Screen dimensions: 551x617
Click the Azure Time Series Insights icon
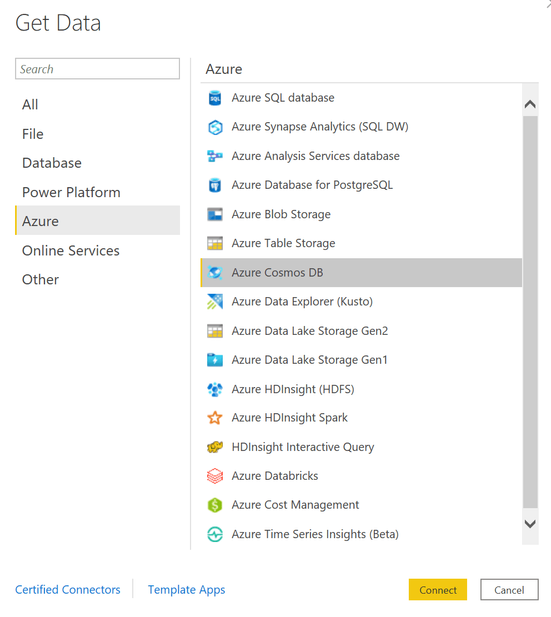tap(215, 534)
